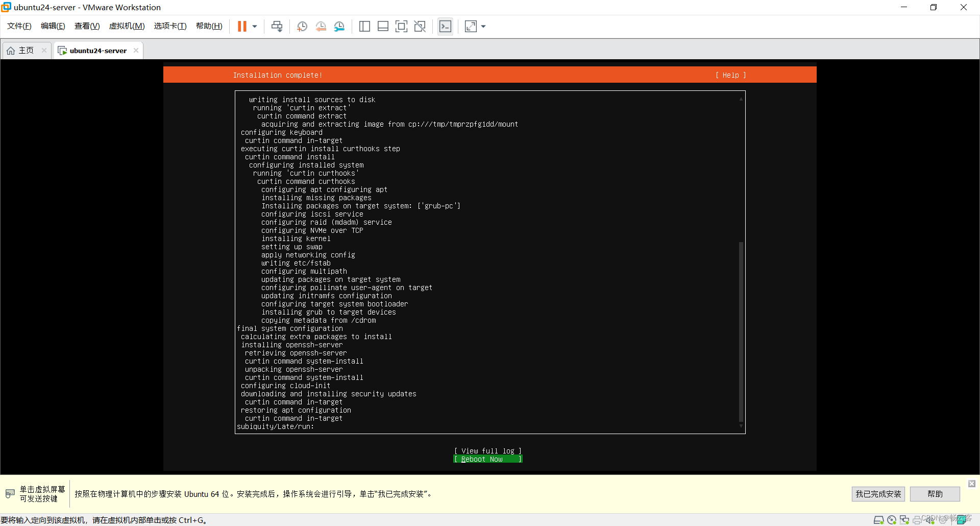Toggle the thumbnail bar view

pos(383,27)
